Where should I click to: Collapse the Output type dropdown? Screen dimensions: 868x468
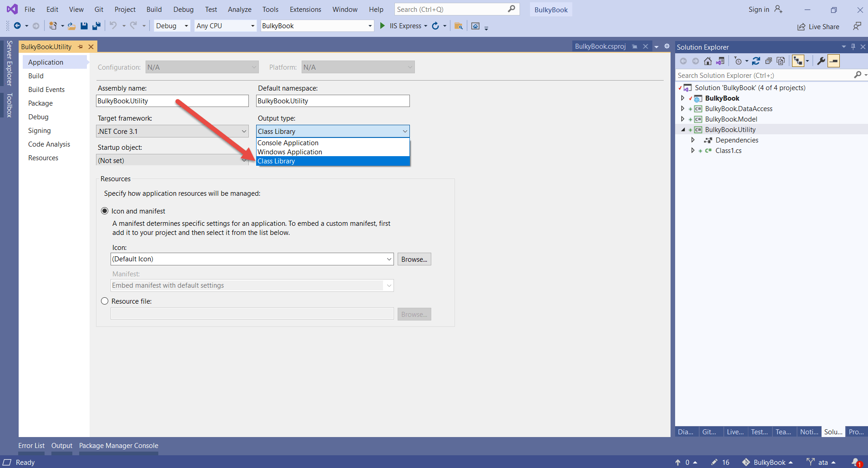pyautogui.click(x=333, y=131)
